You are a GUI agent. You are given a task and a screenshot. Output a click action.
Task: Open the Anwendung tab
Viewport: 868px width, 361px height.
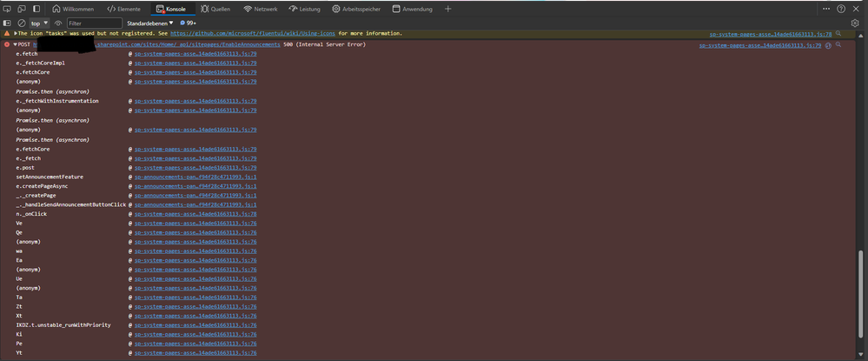pyautogui.click(x=413, y=9)
